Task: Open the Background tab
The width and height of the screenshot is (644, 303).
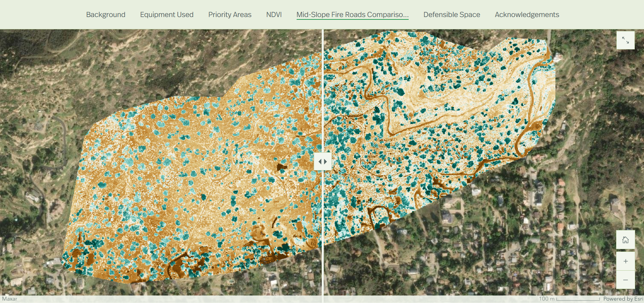Action: coord(106,15)
